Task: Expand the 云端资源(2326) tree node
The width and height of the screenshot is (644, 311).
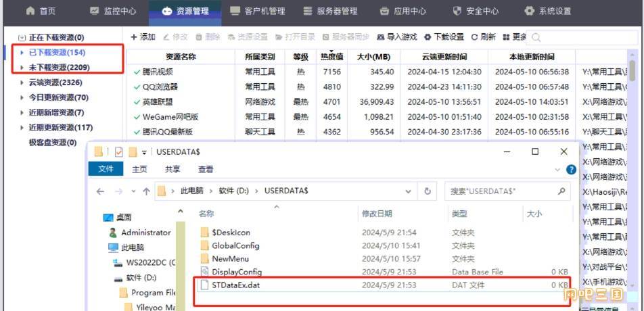Action: (x=22, y=82)
